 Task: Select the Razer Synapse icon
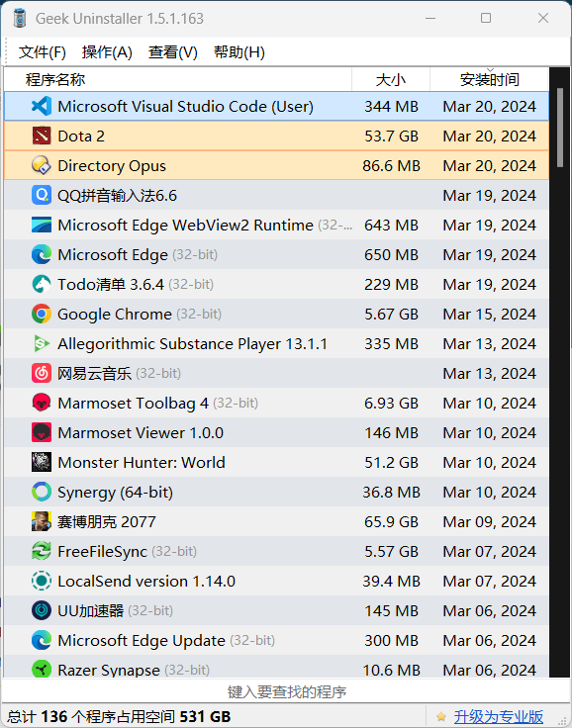(x=42, y=669)
